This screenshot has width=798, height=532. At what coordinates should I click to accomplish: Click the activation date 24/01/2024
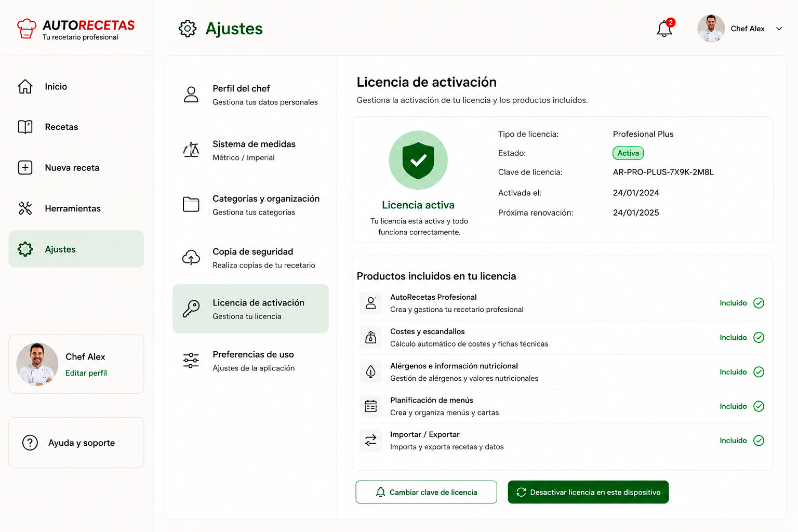636,193
